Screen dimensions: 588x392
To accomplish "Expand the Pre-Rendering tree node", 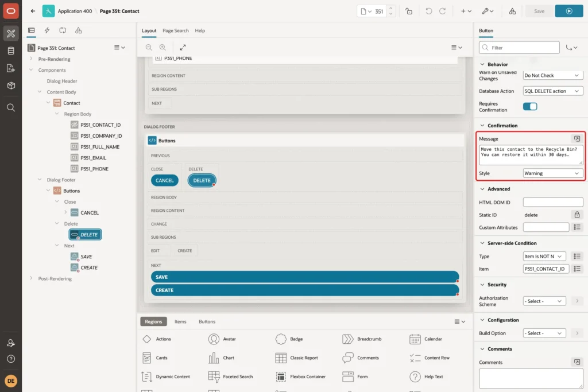I will click(31, 59).
